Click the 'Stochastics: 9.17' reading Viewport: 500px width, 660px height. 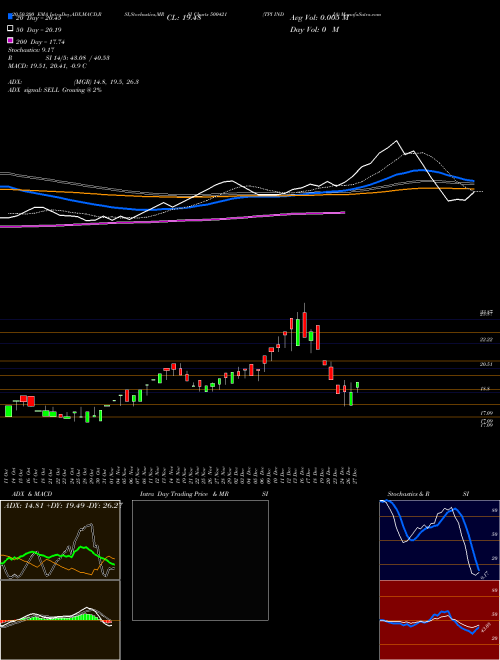coord(31,50)
